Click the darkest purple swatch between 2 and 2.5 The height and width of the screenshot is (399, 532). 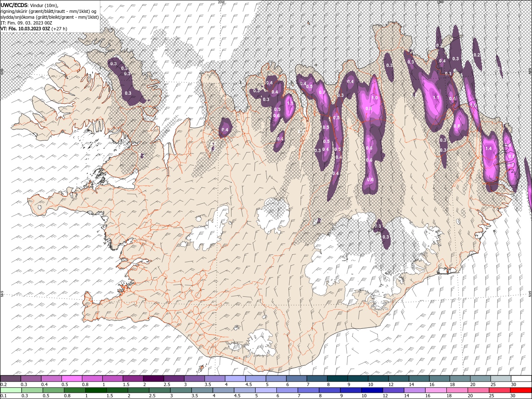point(153,379)
